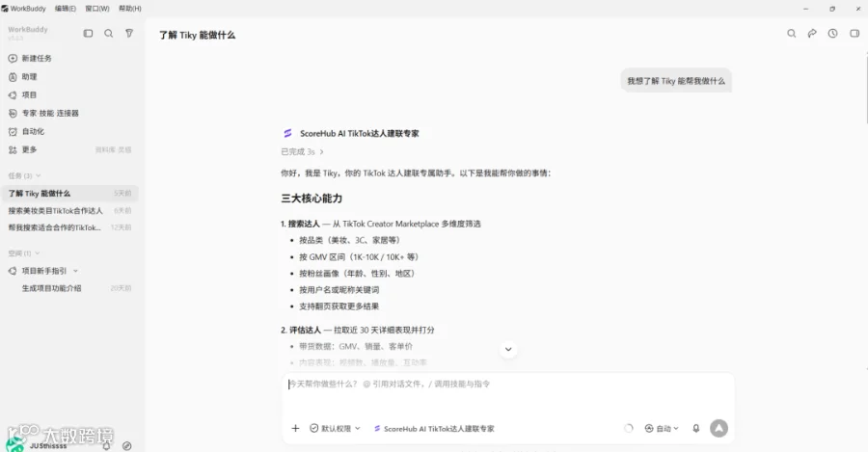Open sidebar search magnifier icon
This screenshot has width=868, height=452.
point(108,33)
